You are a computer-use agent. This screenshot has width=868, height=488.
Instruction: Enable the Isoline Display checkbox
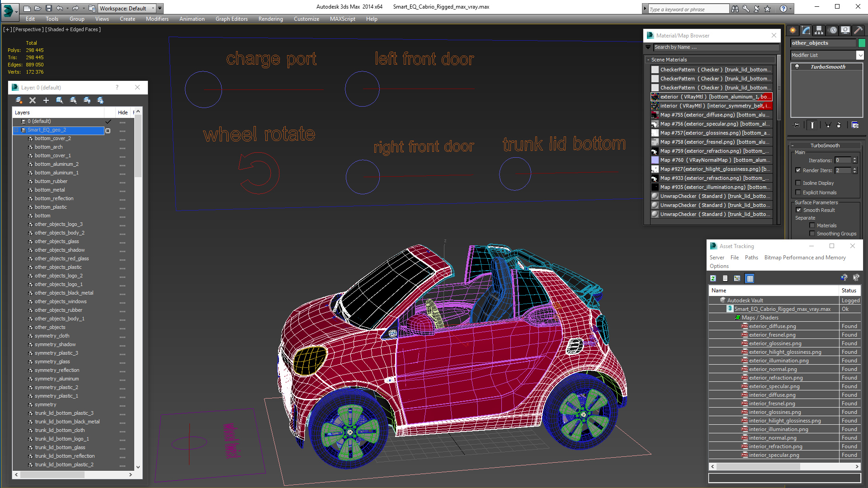coord(798,183)
